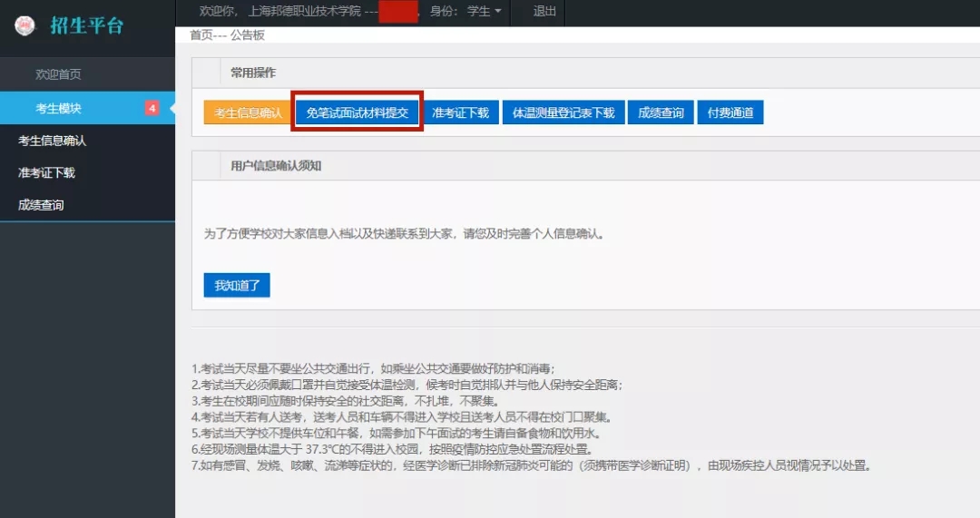Image resolution: width=980 pixels, height=518 pixels.
Task: Confirm with the 我知道了 button
Action: (x=237, y=285)
